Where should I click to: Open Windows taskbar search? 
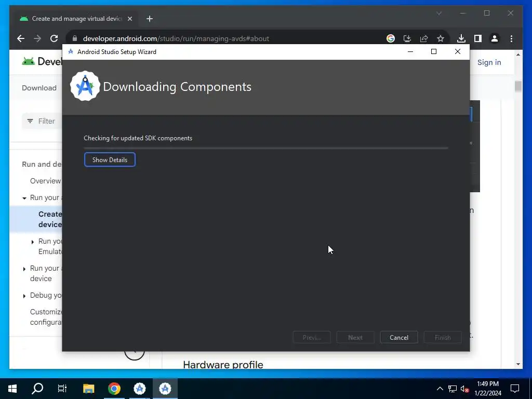click(37, 389)
